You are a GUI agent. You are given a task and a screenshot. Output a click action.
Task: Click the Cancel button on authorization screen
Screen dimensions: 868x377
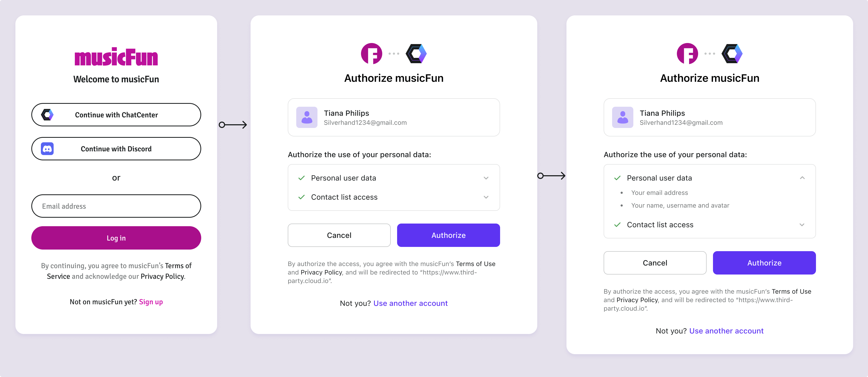tap(339, 235)
